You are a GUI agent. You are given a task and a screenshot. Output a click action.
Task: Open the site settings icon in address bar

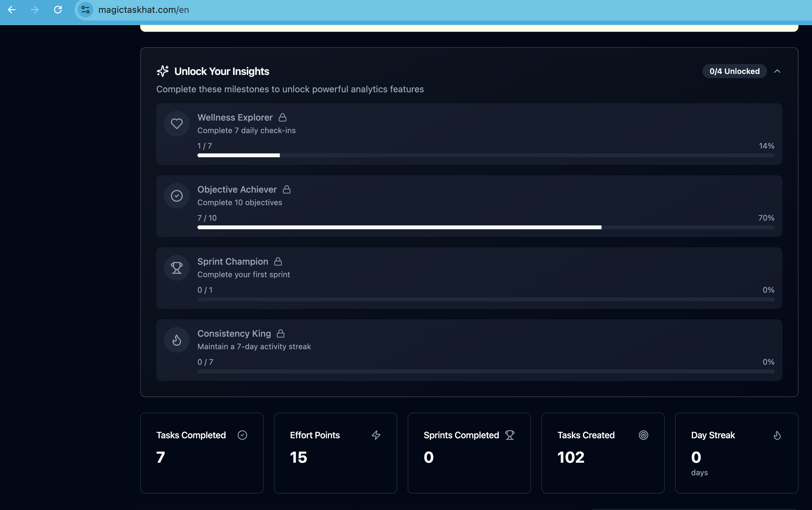[86, 10]
